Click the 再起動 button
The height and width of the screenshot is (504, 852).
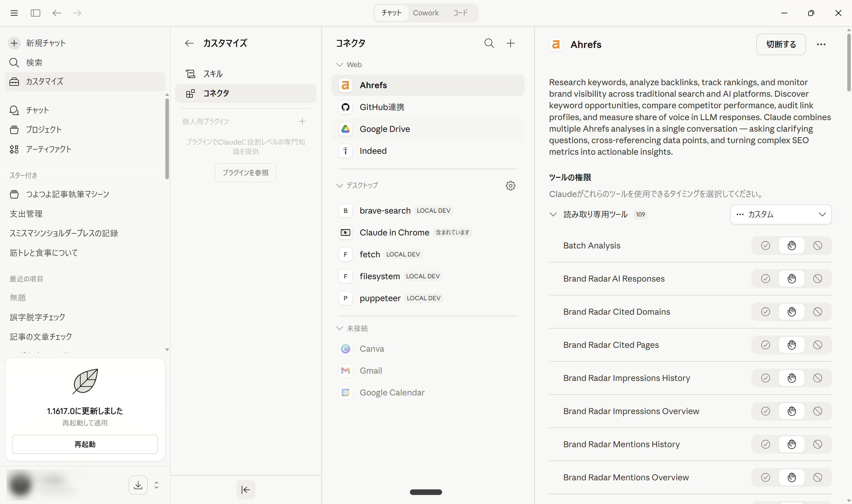pos(85,444)
